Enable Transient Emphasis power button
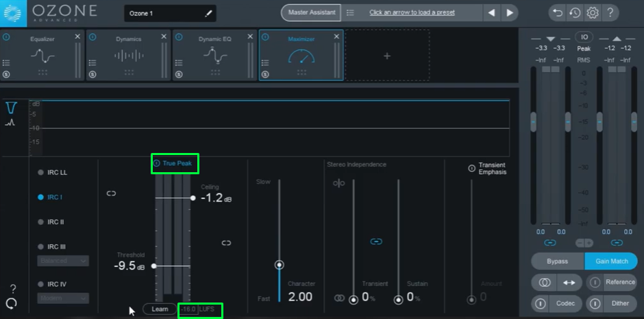 [471, 168]
